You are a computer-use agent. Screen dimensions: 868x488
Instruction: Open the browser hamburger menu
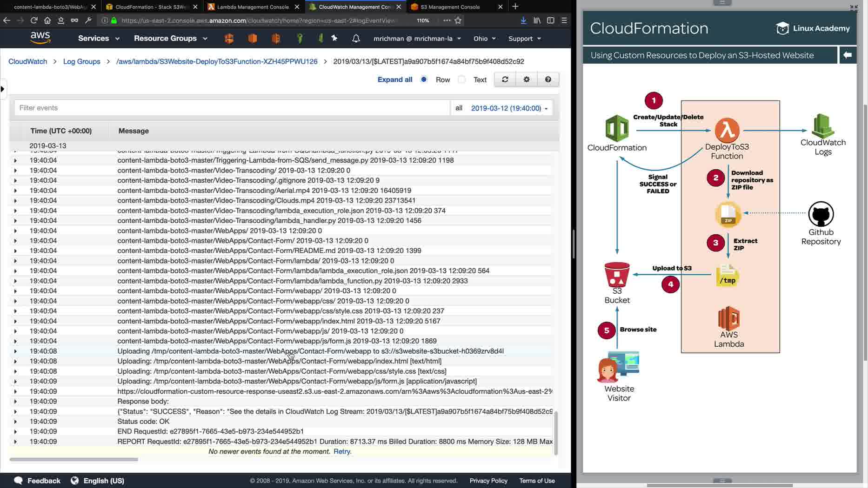(x=564, y=20)
